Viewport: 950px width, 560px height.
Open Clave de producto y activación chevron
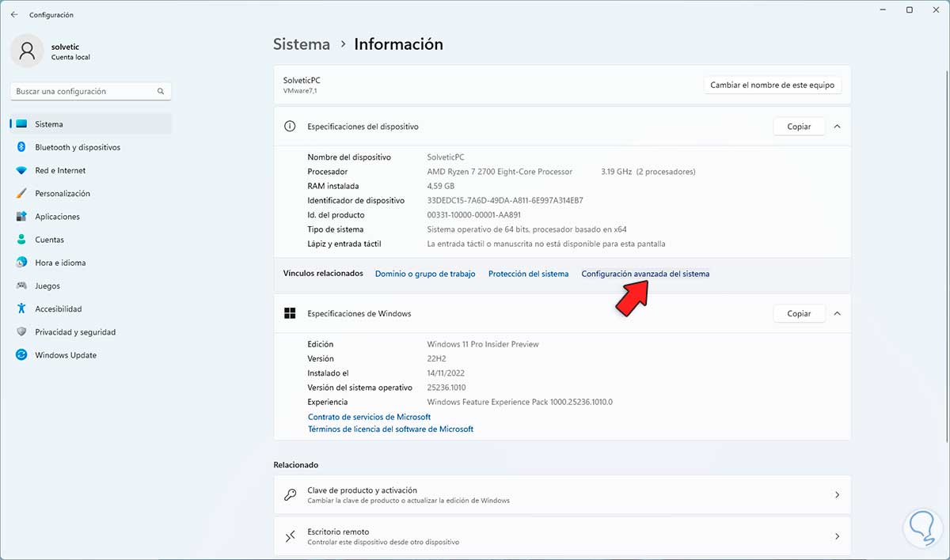[x=837, y=495]
